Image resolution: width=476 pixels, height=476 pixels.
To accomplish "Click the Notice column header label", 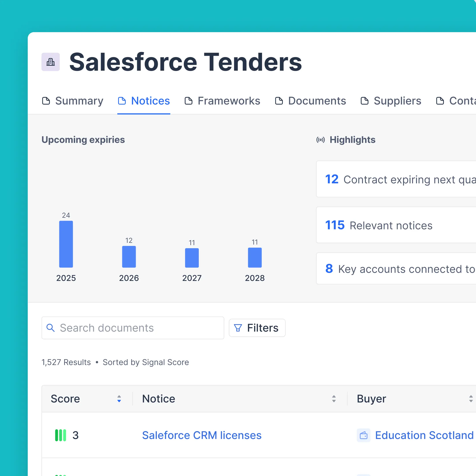I will pyautogui.click(x=159, y=399).
